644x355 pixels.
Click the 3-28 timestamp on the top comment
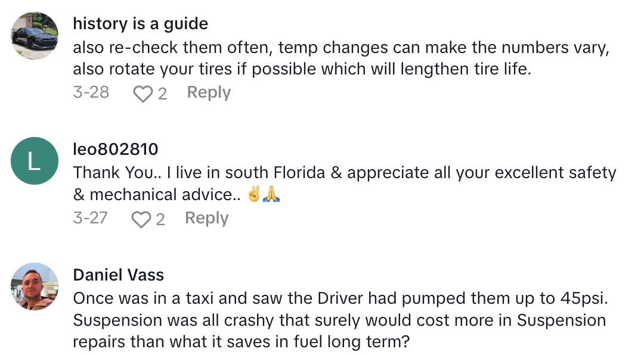point(90,92)
